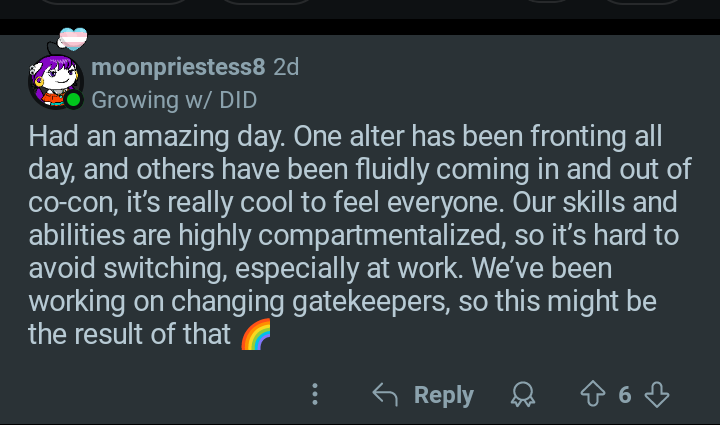
Task: Downvote the moonpriestess8 comment
Action: pyautogui.click(x=656, y=395)
